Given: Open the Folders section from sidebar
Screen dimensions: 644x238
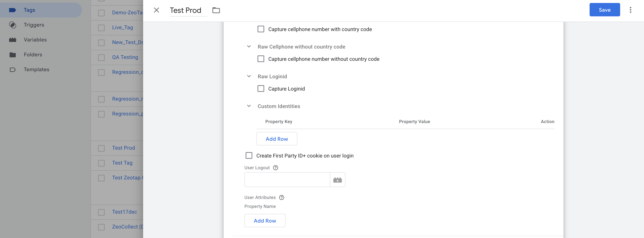Looking at the screenshot, I should pos(33,54).
